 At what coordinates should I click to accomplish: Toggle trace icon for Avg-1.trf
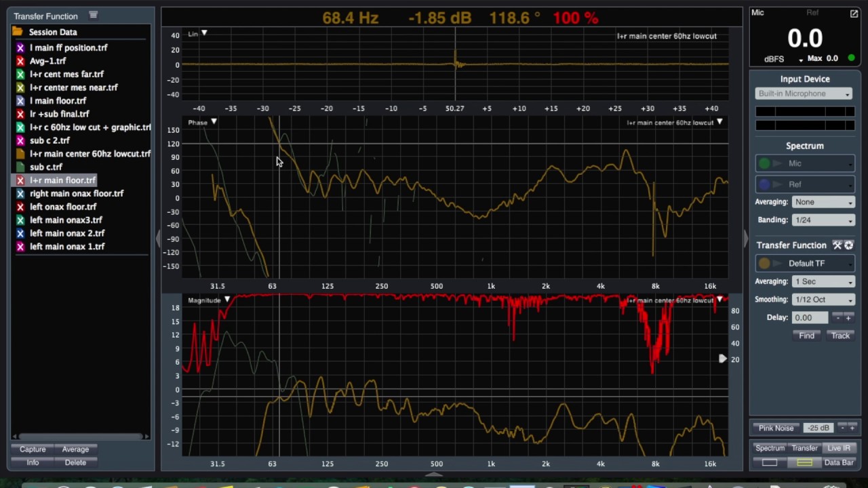[x=20, y=61]
